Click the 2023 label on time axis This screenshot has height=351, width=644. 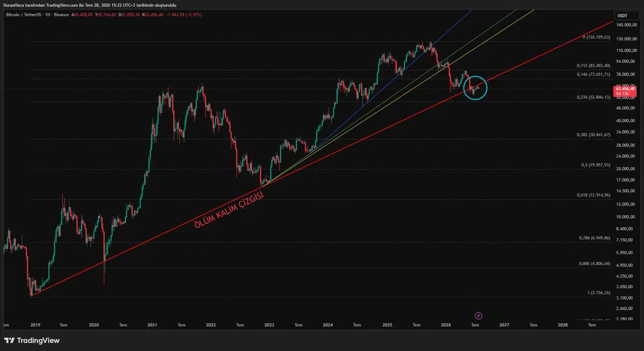pos(269,325)
